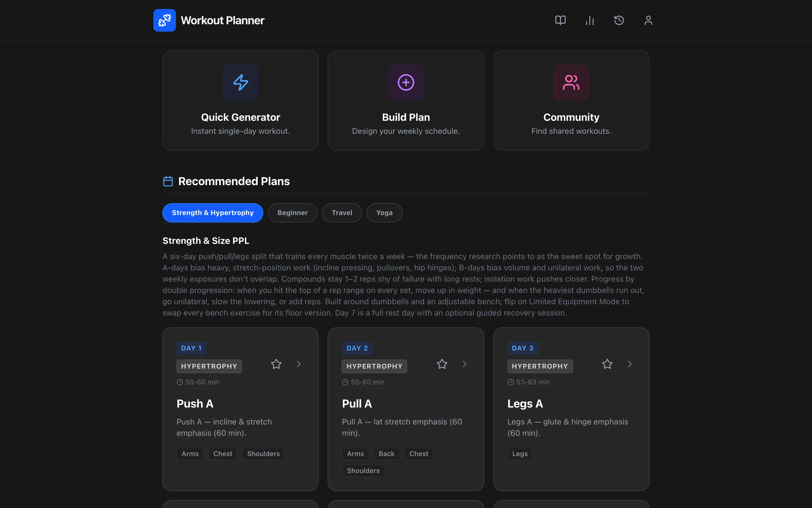Image resolution: width=812 pixels, height=508 pixels.
Task: Favorite the Legs A workout with star
Action: (607, 364)
